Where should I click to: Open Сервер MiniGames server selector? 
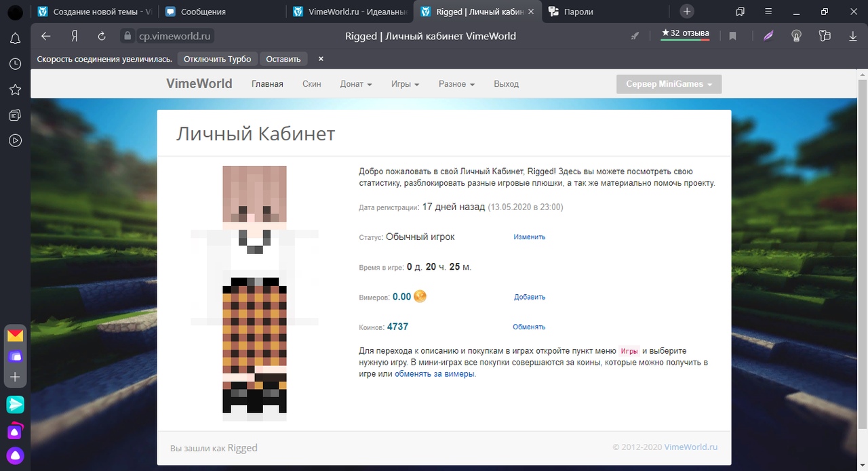(x=669, y=84)
